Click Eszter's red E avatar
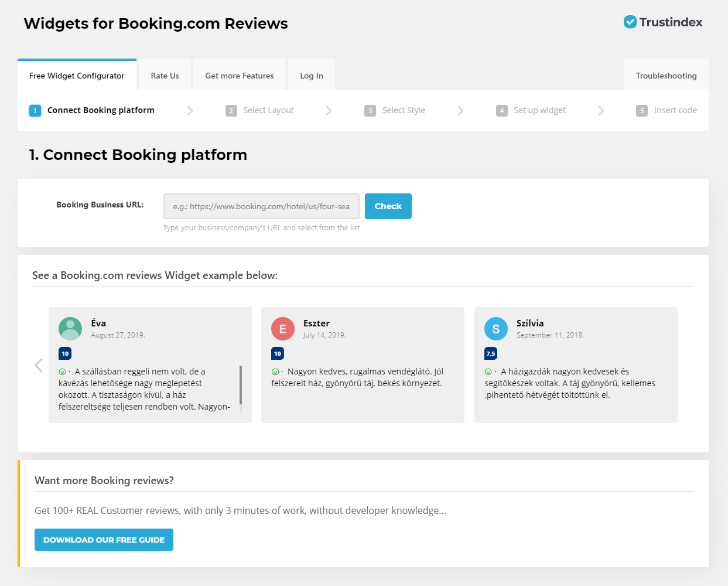The height and width of the screenshot is (586, 728). coord(283,329)
